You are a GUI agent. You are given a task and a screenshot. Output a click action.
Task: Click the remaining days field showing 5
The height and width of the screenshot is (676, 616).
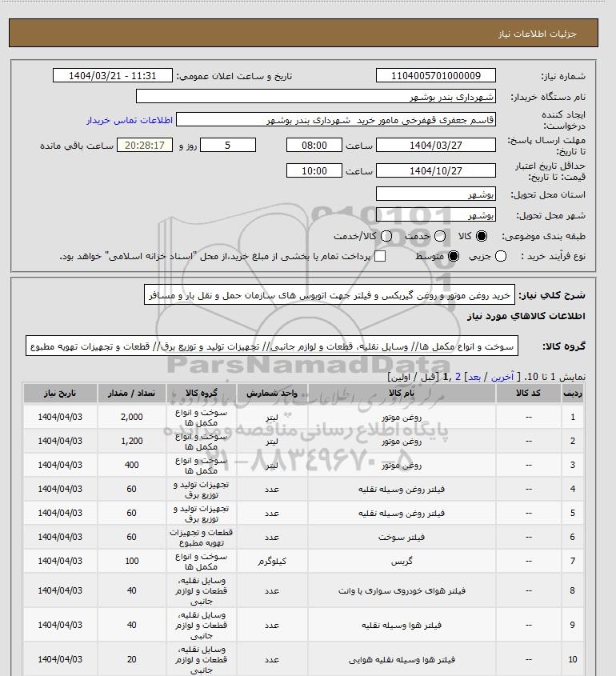pyautogui.click(x=228, y=145)
